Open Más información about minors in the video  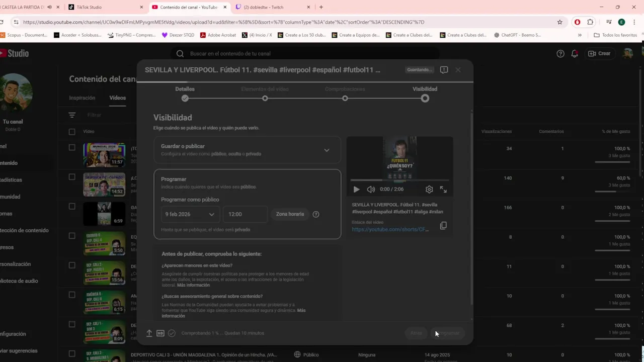tap(193, 285)
